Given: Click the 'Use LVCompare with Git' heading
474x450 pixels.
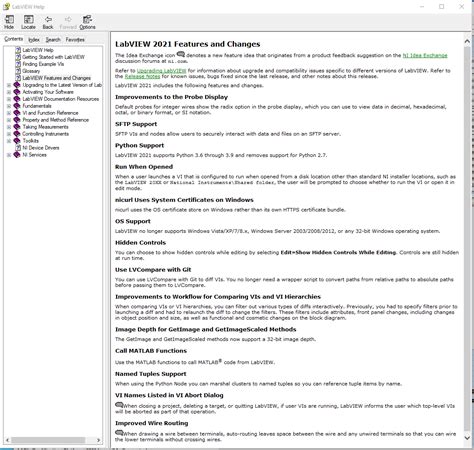Looking at the screenshot, I should coord(153,270).
